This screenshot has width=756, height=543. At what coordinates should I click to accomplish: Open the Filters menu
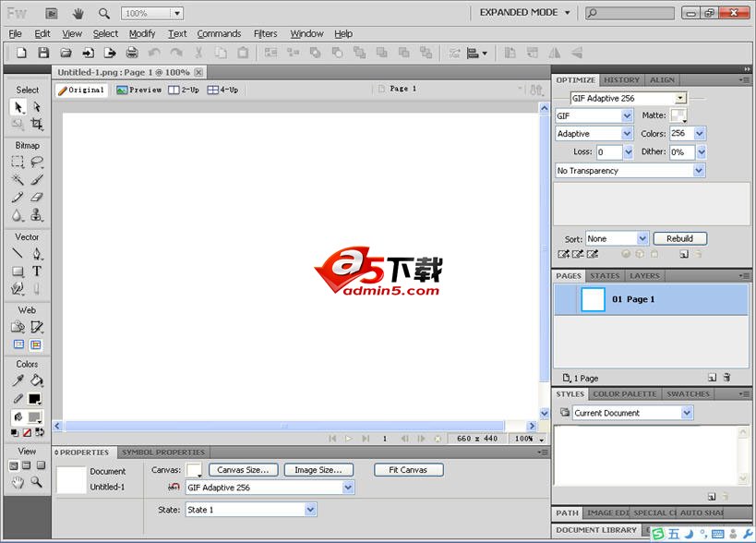click(x=265, y=33)
